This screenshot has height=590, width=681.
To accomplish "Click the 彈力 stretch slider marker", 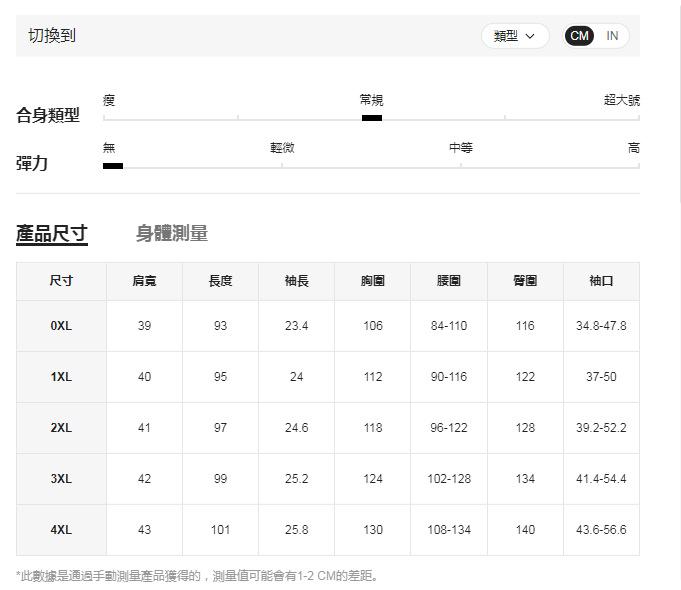I will click(113, 166).
